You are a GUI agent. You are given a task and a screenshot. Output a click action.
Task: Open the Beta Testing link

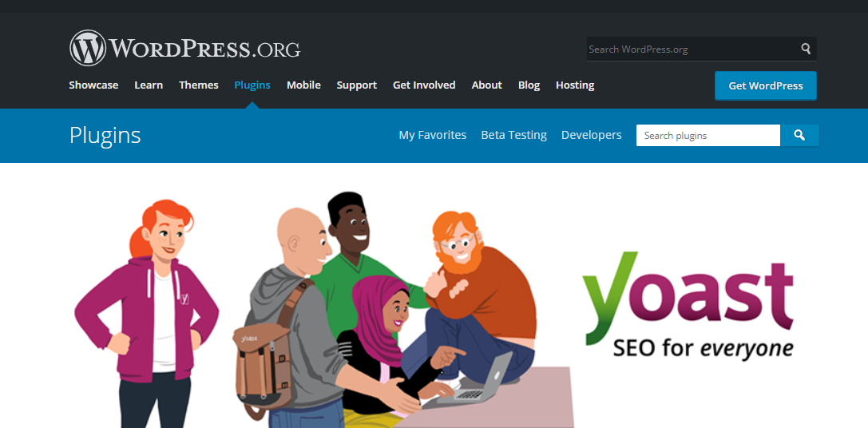click(513, 135)
